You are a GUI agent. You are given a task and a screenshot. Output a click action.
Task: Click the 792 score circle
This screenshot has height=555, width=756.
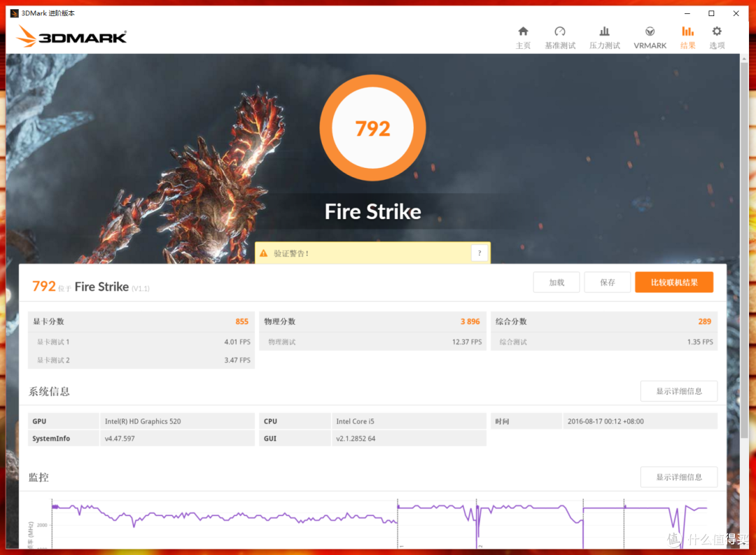(x=372, y=128)
